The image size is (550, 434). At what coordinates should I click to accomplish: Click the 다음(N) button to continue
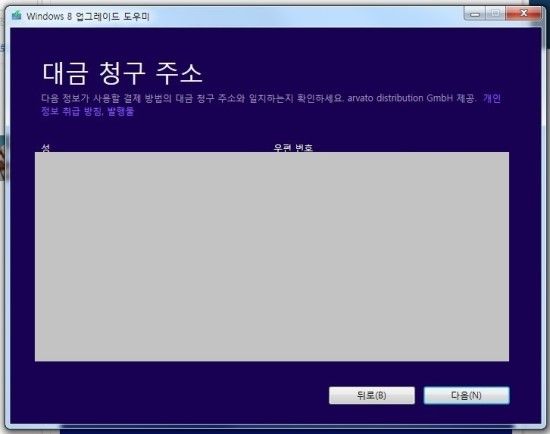pyautogui.click(x=467, y=395)
